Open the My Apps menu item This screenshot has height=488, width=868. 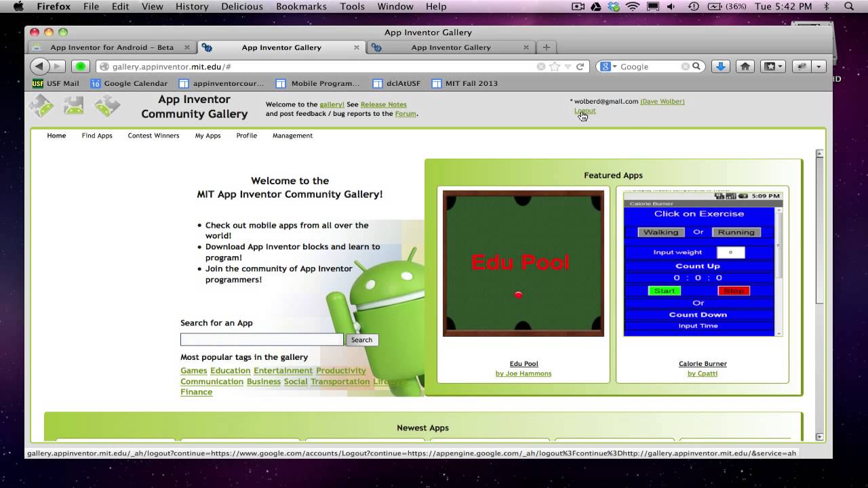pos(208,136)
